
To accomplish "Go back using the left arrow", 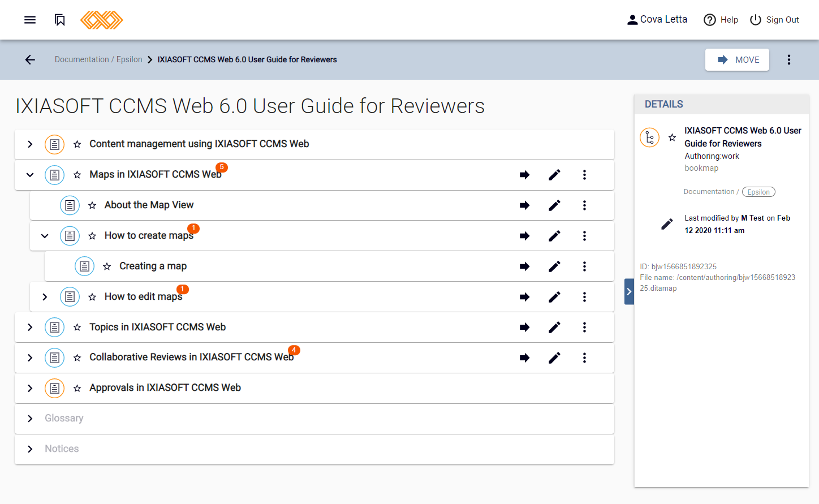I will [x=30, y=59].
